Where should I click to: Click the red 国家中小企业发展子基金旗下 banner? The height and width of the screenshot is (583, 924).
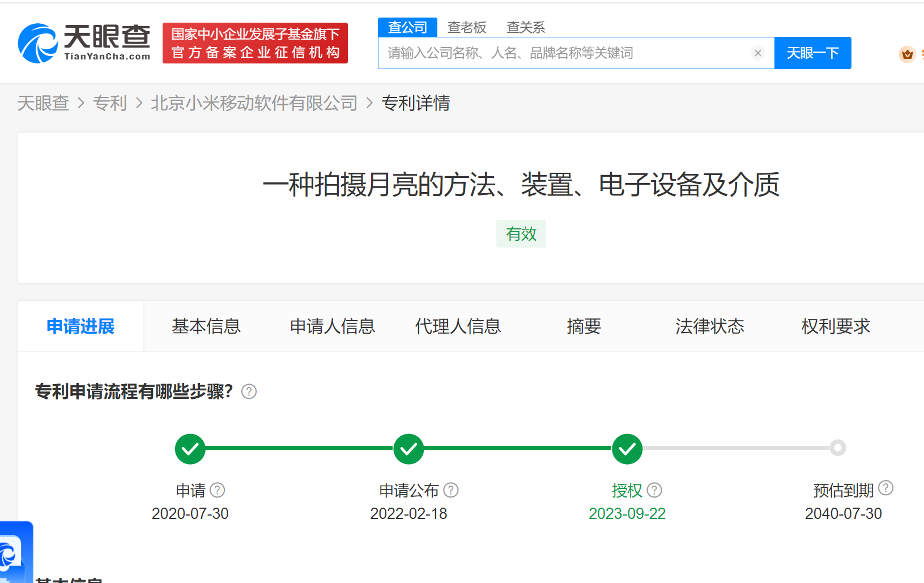point(255,43)
